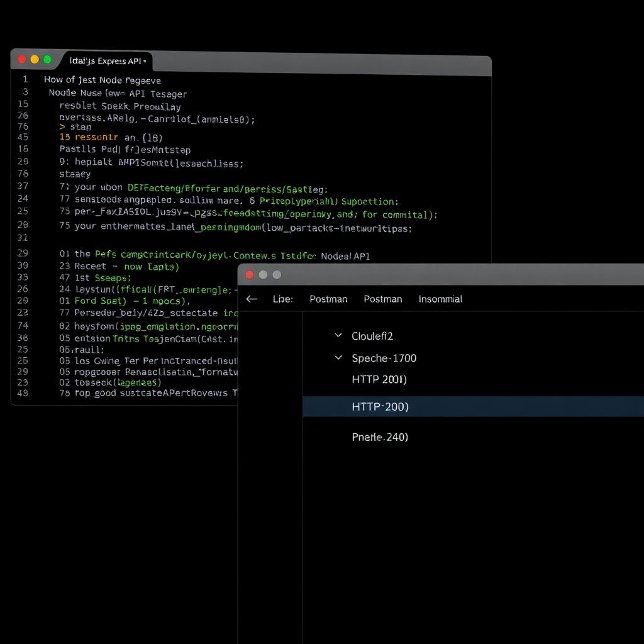Click the "resblet Spekk Preoullay" line
The width and height of the screenshot is (644, 644).
point(120,106)
